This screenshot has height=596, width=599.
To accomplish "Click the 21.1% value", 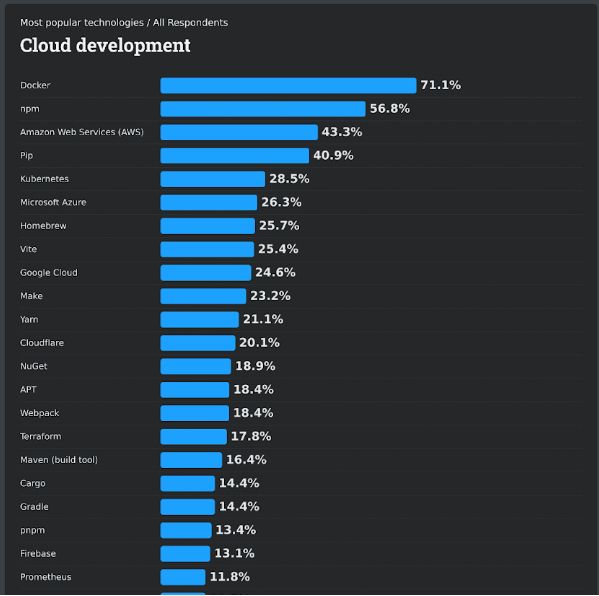I will pos(263,319).
